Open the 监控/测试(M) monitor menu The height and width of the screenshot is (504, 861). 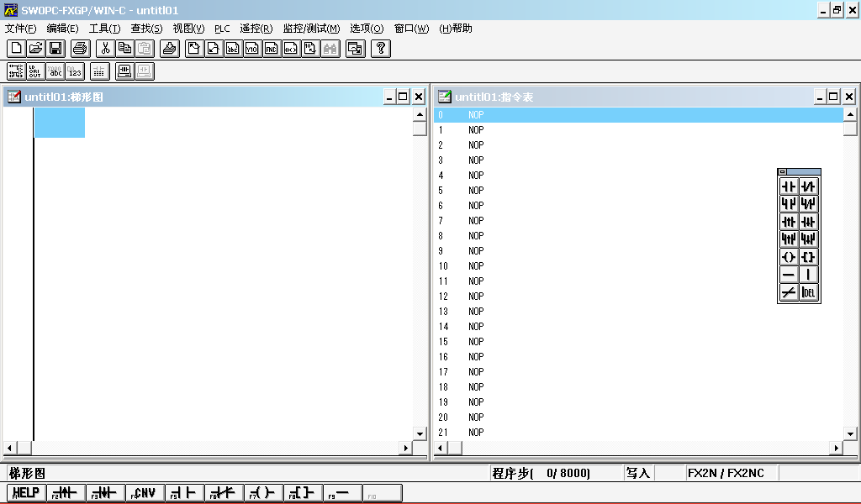point(311,29)
